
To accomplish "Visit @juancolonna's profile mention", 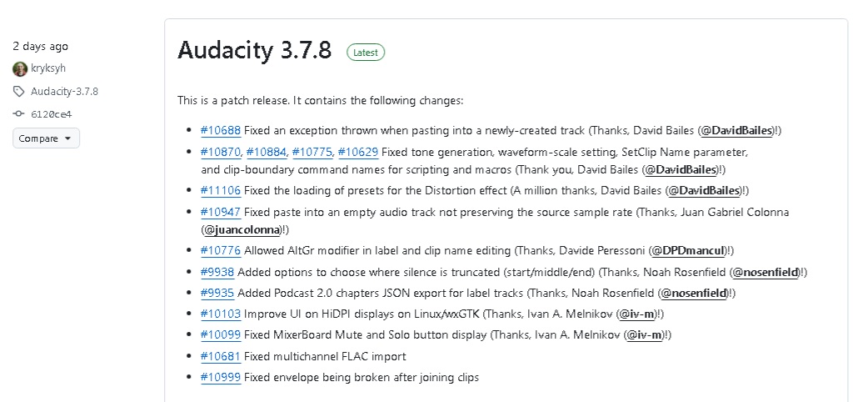I will pyautogui.click(x=242, y=229).
